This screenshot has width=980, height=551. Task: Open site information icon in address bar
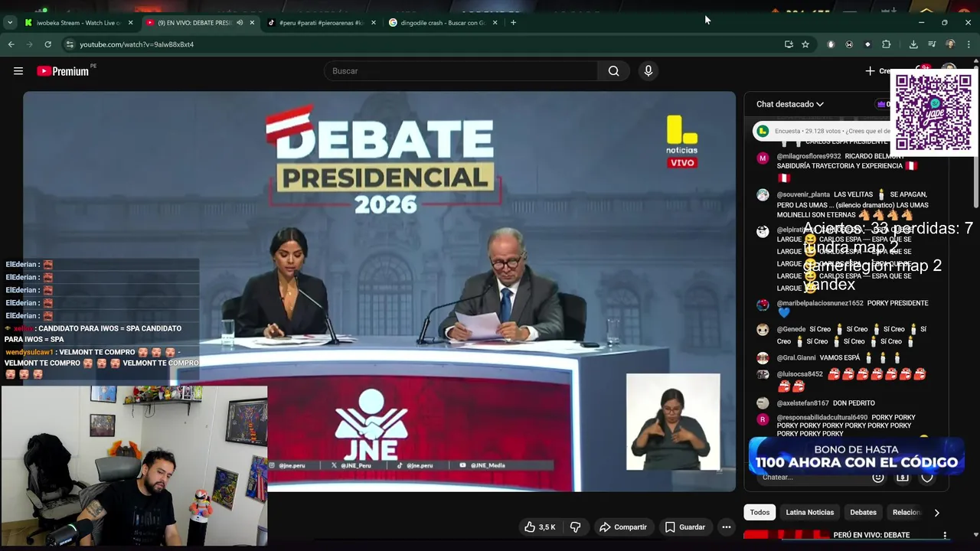70,44
